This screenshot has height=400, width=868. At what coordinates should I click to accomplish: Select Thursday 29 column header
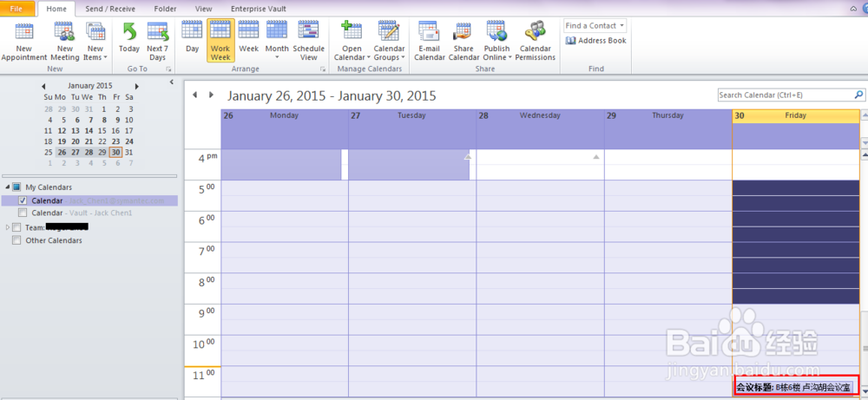tap(668, 115)
